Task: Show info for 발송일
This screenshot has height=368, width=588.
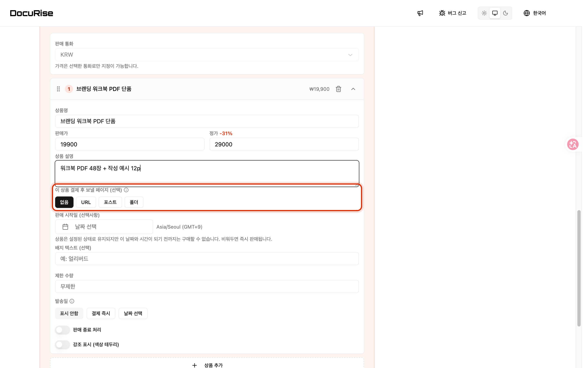Action: pyautogui.click(x=72, y=301)
